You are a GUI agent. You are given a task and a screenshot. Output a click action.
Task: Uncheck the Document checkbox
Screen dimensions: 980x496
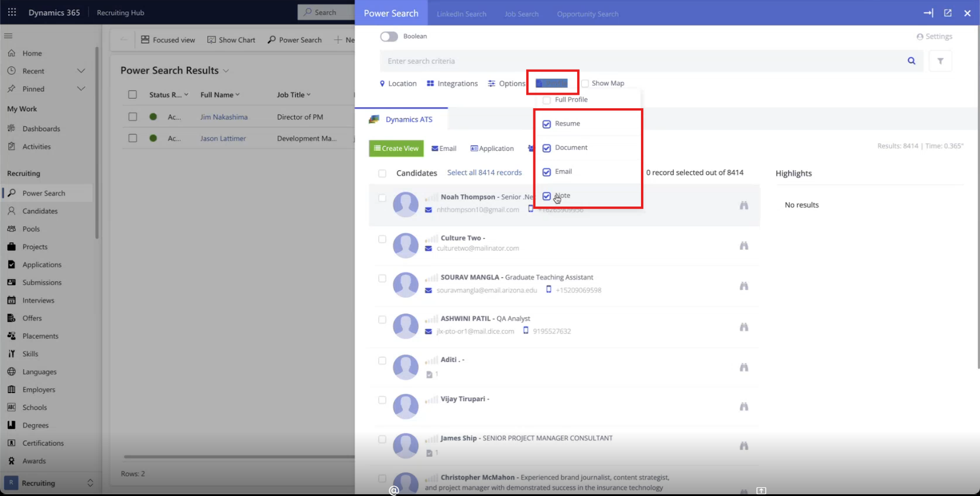(547, 148)
